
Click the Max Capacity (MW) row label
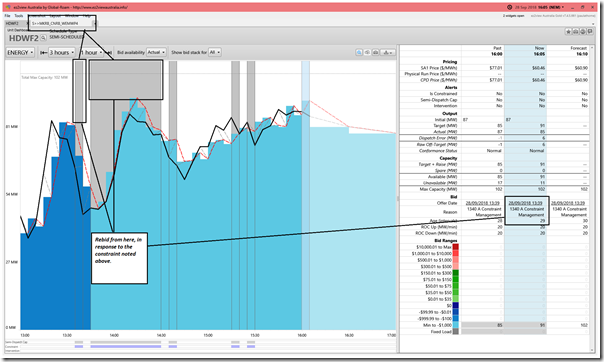point(438,189)
